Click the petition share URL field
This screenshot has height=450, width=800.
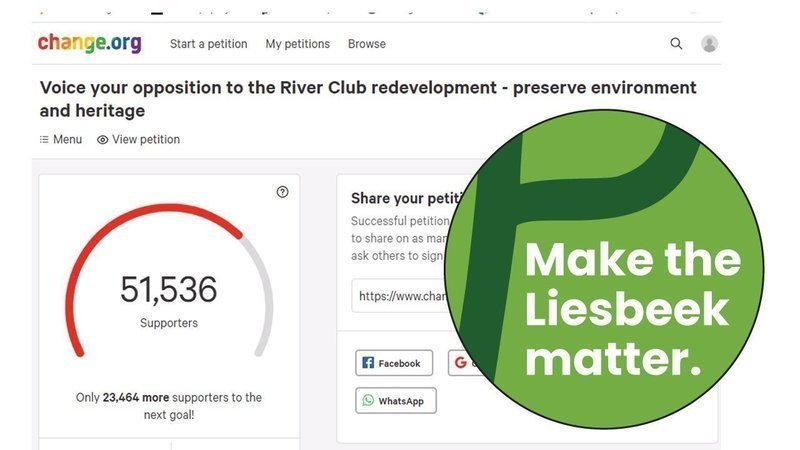coord(400,296)
